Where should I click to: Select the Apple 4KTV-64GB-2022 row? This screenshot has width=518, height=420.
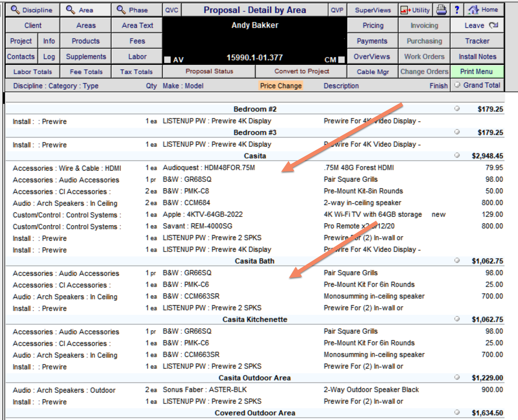coord(255,214)
